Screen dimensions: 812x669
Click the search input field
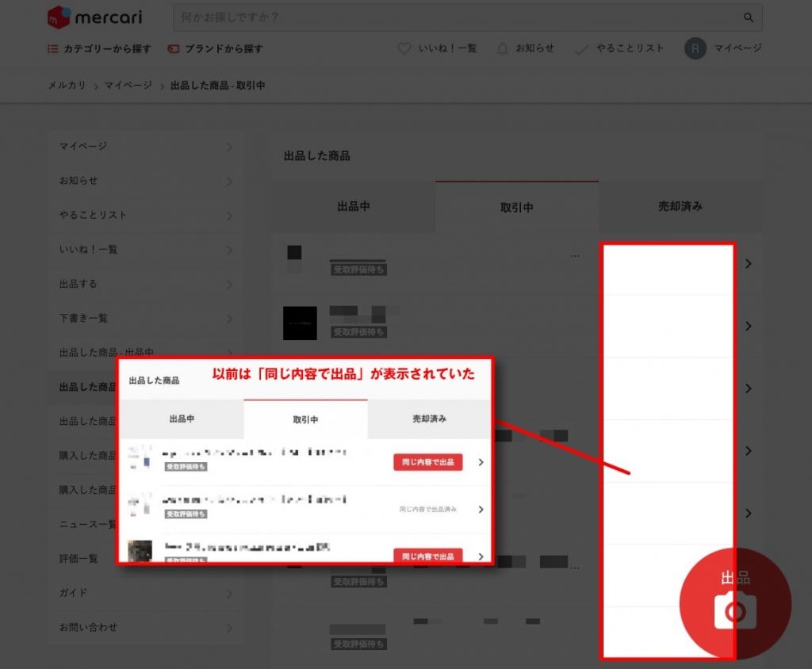click(452, 17)
